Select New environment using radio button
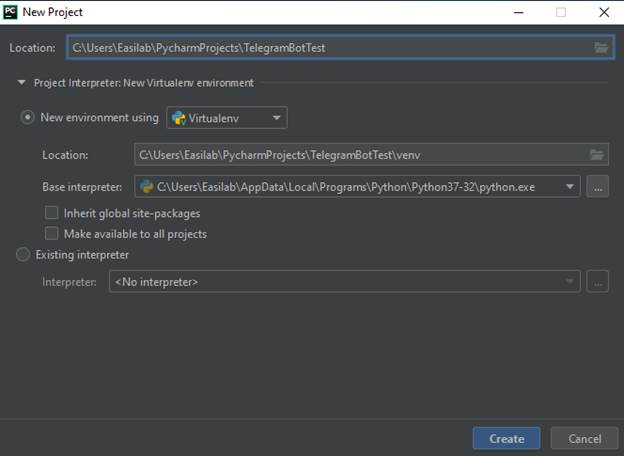624x456 pixels. pyautogui.click(x=27, y=118)
